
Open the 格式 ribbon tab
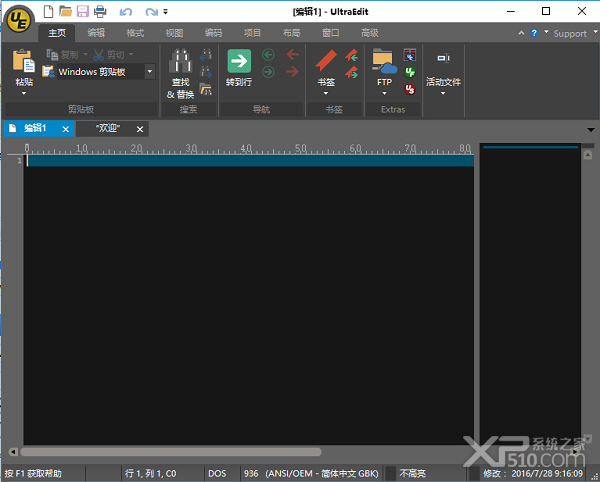tap(135, 33)
